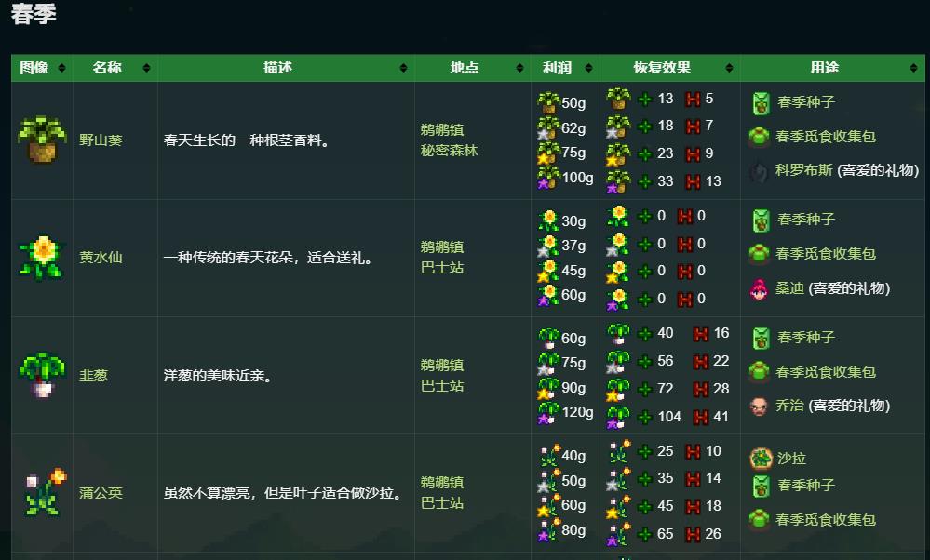Click the large 野山葵 image
Screen dimensions: 930x560
tap(42, 140)
